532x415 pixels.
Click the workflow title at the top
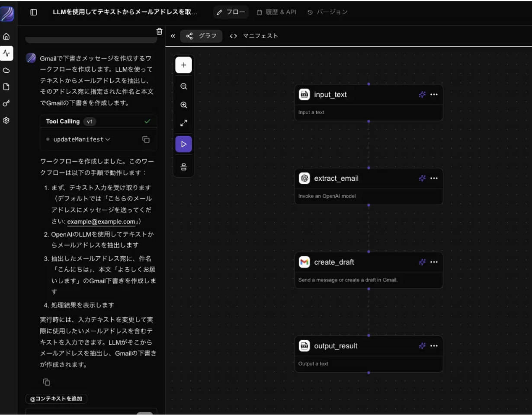click(126, 12)
